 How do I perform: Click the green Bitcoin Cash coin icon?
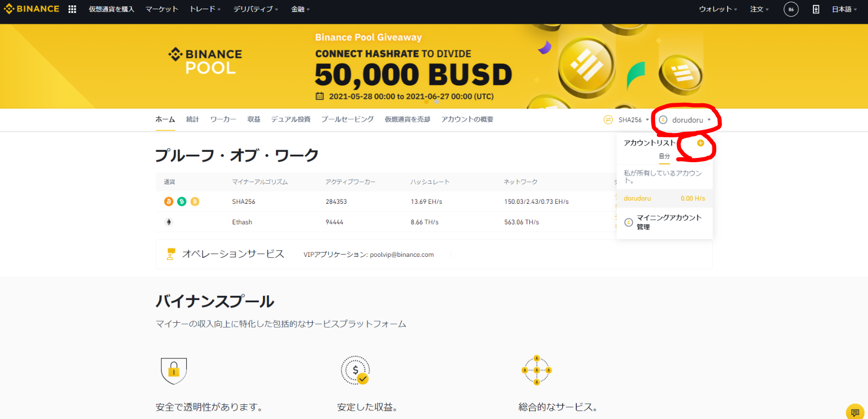[182, 202]
